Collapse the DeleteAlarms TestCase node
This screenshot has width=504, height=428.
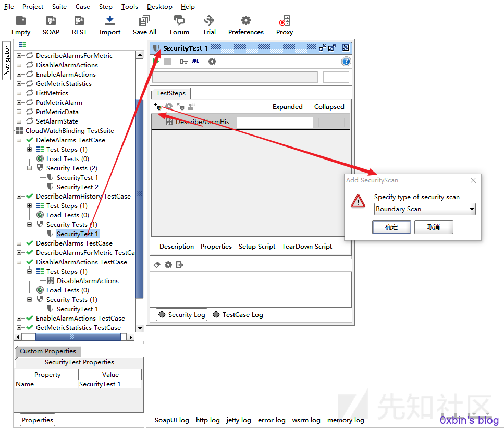19,140
